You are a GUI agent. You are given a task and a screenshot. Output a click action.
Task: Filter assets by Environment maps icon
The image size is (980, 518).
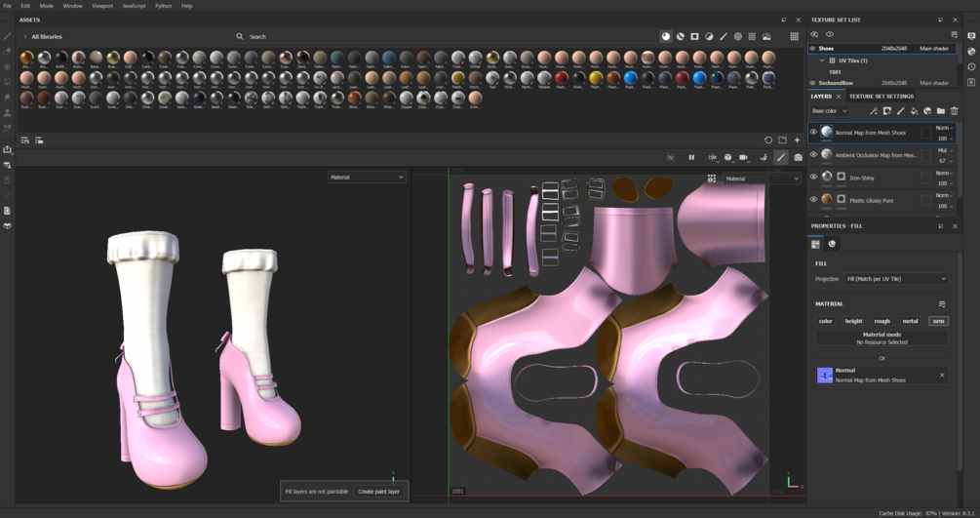766,36
